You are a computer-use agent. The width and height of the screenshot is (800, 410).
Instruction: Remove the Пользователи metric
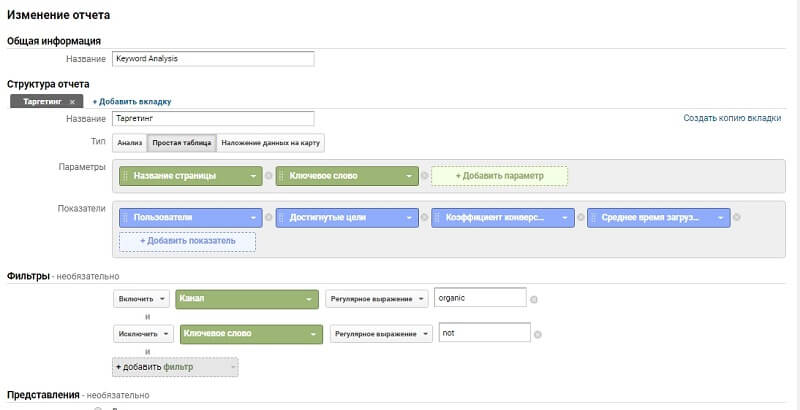point(269,216)
